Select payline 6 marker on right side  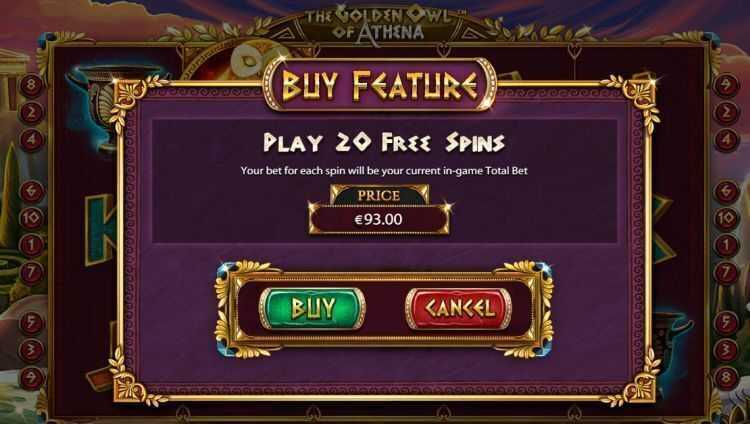pyautogui.click(x=726, y=191)
